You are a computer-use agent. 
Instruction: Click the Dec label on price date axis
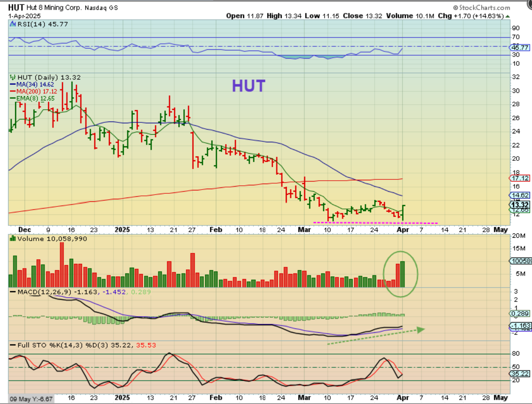pos(25,230)
